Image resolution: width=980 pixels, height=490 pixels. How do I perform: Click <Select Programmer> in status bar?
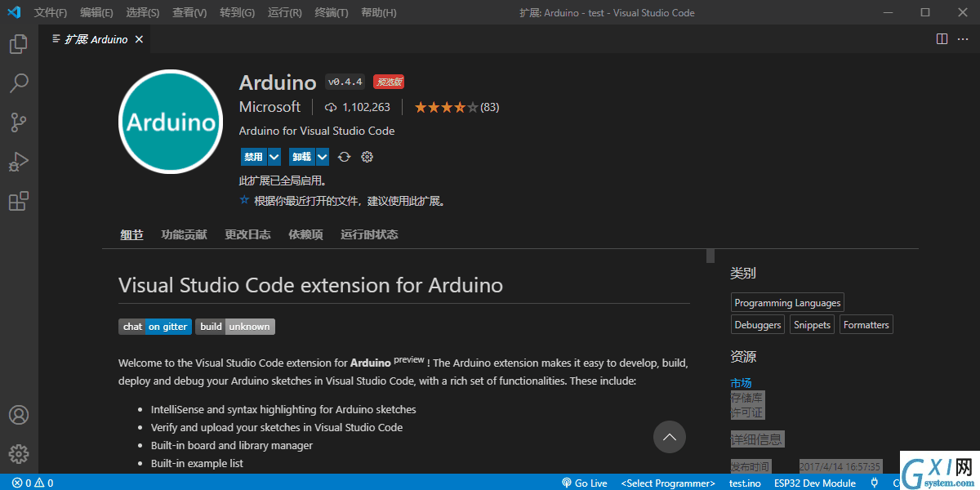tap(668, 483)
